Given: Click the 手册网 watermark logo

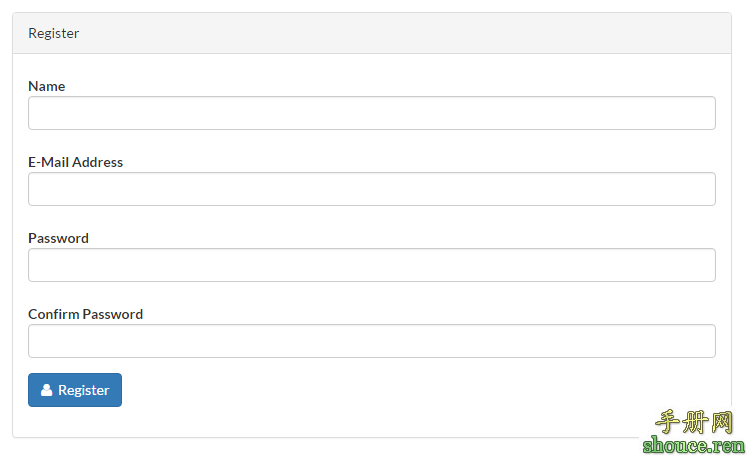Looking at the screenshot, I should [x=694, y=422].
